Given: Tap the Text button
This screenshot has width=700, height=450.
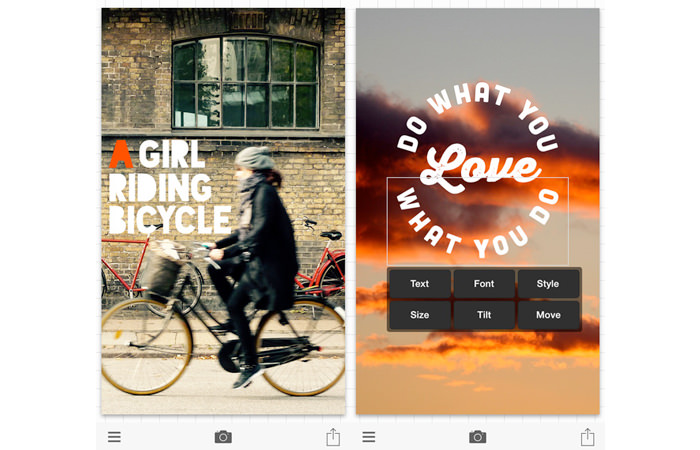Looking at the screenshot, I should pos(420,284).
